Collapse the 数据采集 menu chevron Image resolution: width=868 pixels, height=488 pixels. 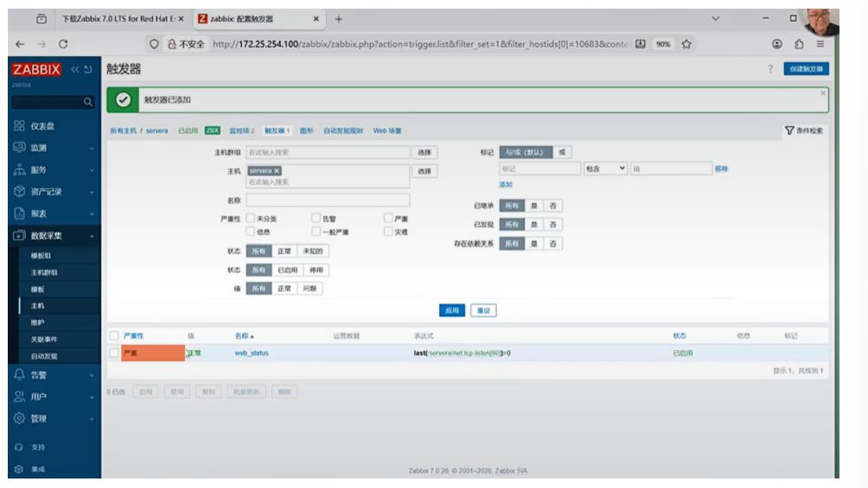pyautogui.click(x=92, y=237)
